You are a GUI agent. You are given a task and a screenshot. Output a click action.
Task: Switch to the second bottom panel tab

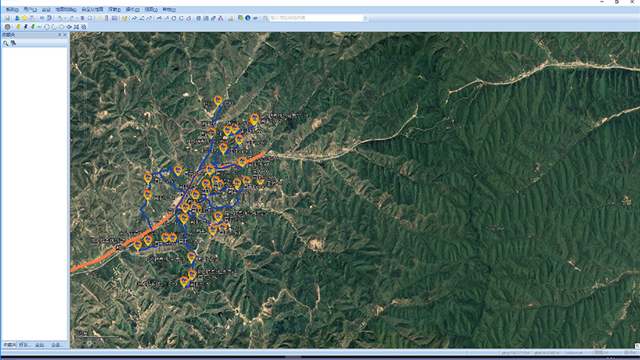(24, 345)
